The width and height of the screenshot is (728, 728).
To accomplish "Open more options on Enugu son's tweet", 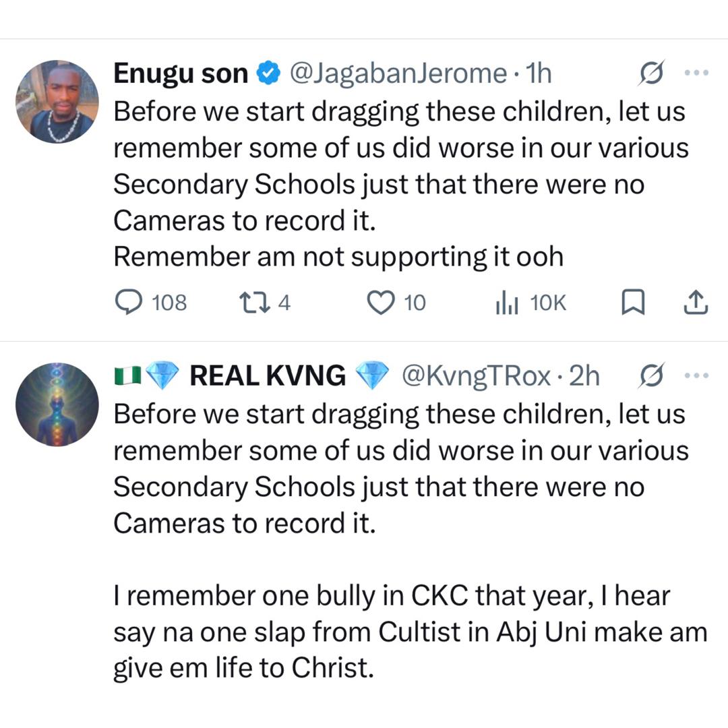I will [695, 73].
